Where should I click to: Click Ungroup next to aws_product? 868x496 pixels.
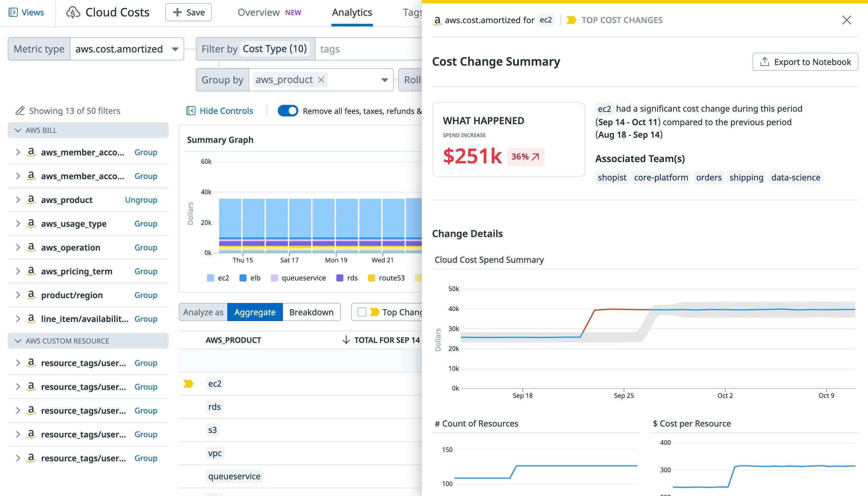coord(141,200)
